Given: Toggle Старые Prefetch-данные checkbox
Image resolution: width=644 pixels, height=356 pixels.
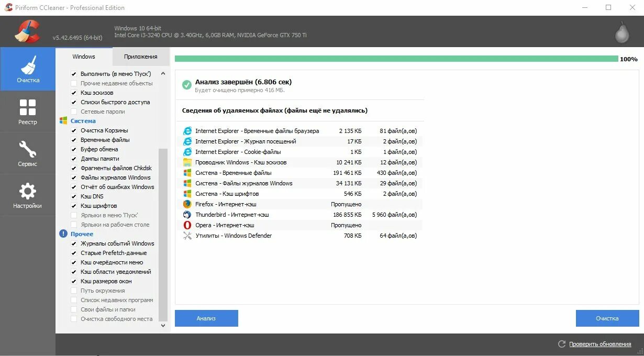Looking at the screenshot, I should [x=74, y=253].
